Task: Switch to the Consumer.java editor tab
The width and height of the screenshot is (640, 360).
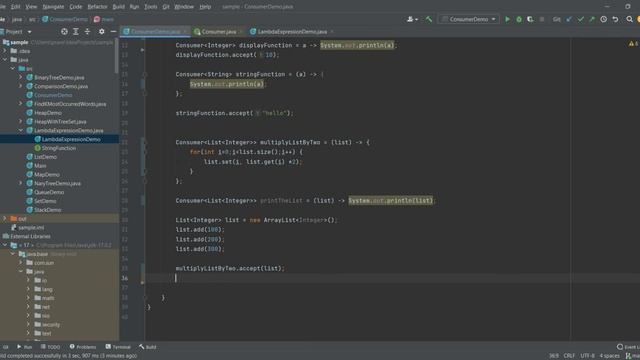Action: [219, 31]
